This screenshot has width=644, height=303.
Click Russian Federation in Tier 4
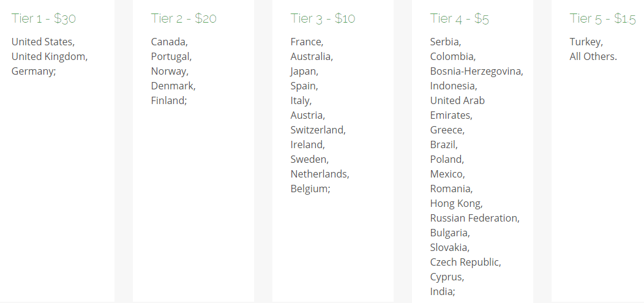[474, 218]
